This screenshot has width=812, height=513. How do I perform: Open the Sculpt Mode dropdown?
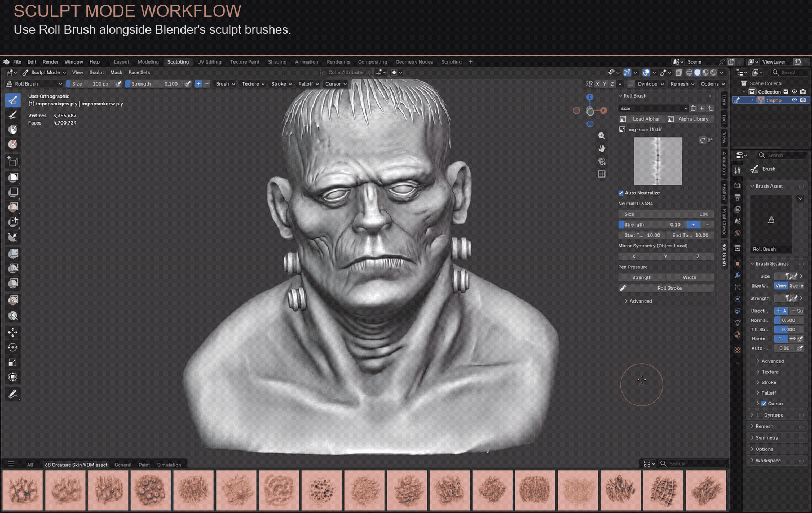point(44,73)
